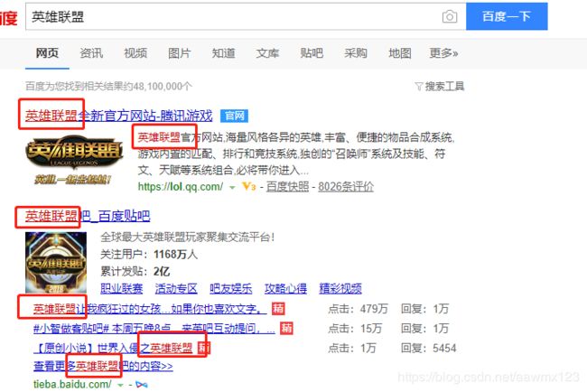Click the search input field with 英雄联盟
The width and height of the screenshot is (587, 392).
click(x=234, y=16)
